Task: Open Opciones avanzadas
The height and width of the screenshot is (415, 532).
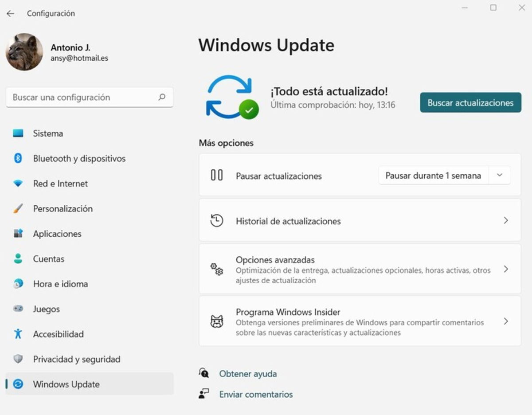Action: point(360,269)
